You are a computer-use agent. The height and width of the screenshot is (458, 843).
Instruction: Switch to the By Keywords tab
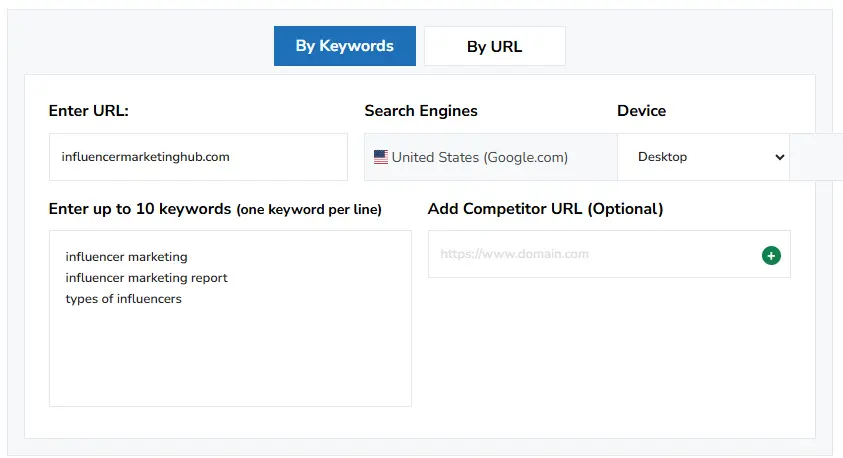coord(344,46)
